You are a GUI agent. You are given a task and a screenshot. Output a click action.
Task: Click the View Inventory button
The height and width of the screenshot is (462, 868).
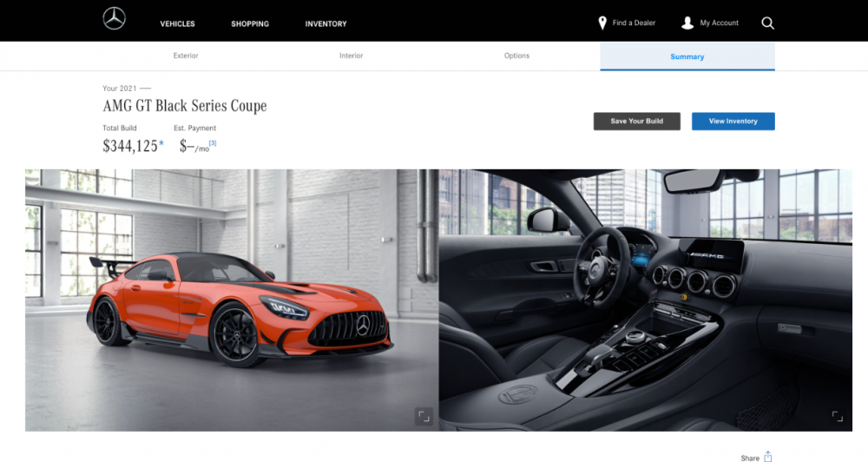pos(733,122)
